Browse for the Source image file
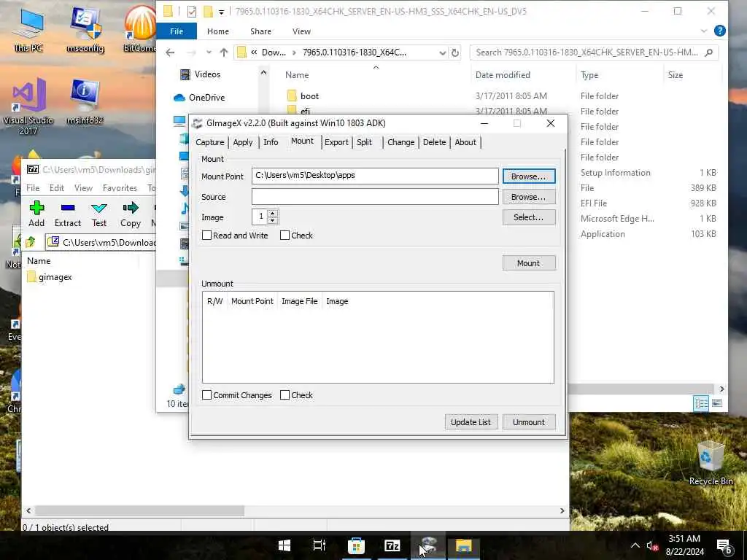The image size is (747, 560). tap(529, 197)
